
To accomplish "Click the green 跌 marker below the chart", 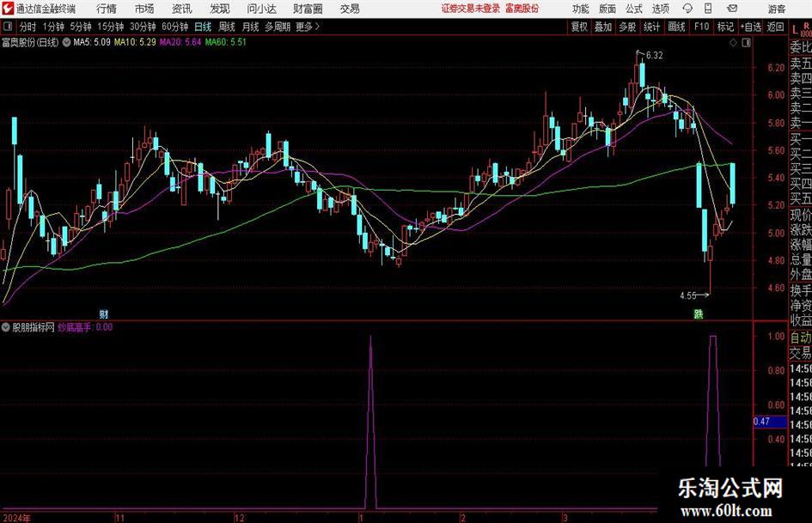I will click(x=698, y=313).
